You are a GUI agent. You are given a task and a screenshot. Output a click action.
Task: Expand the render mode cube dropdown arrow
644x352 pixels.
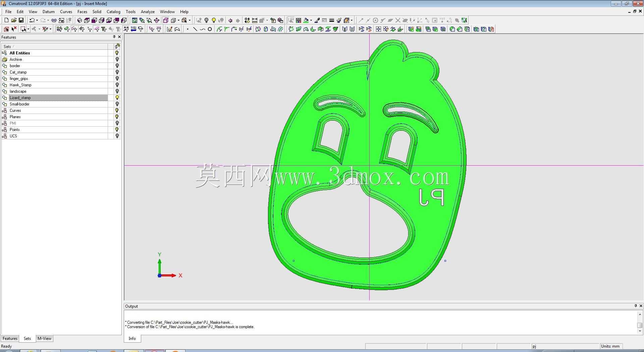(x=178, y=20)
